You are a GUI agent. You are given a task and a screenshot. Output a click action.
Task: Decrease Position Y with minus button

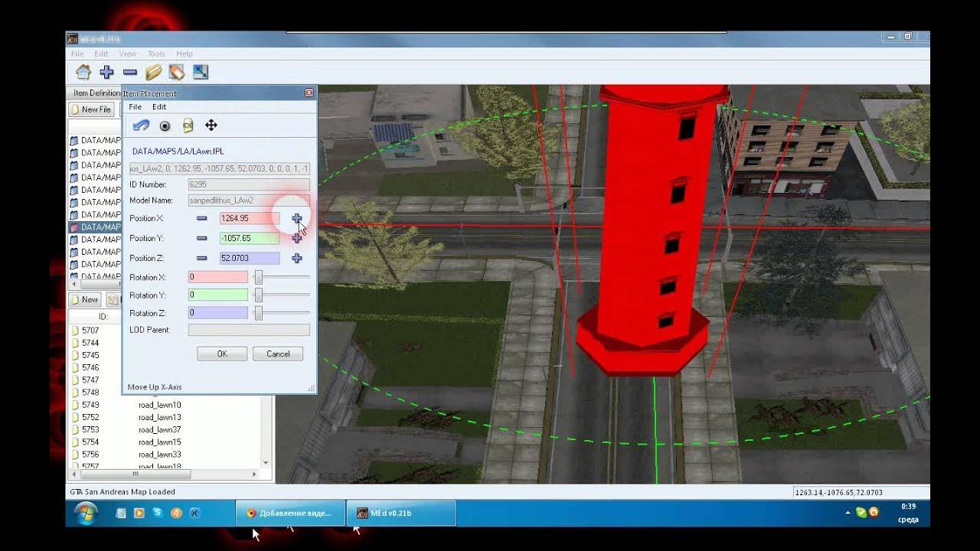(x=201, y=238)
